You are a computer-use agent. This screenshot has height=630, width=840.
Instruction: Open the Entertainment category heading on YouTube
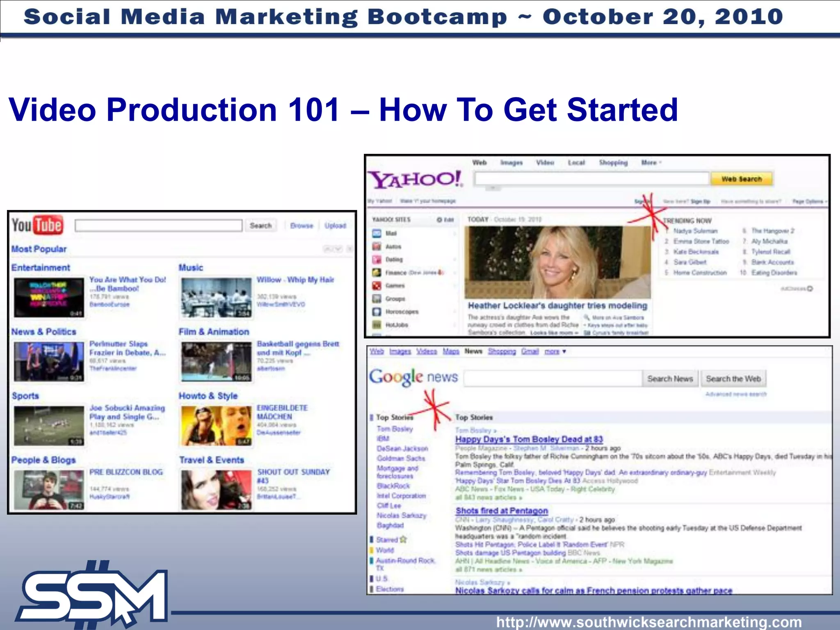[41, 267]
